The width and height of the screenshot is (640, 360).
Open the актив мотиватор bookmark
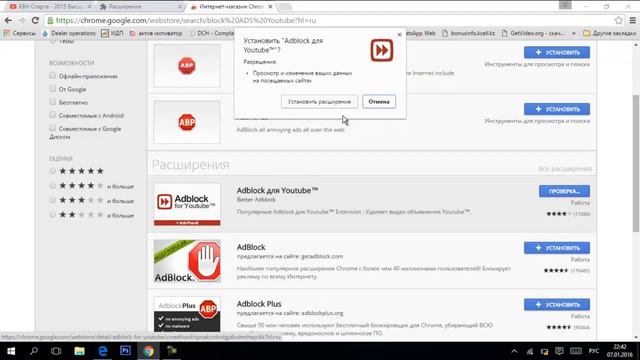pyautogui.click(x=156, y=33)
